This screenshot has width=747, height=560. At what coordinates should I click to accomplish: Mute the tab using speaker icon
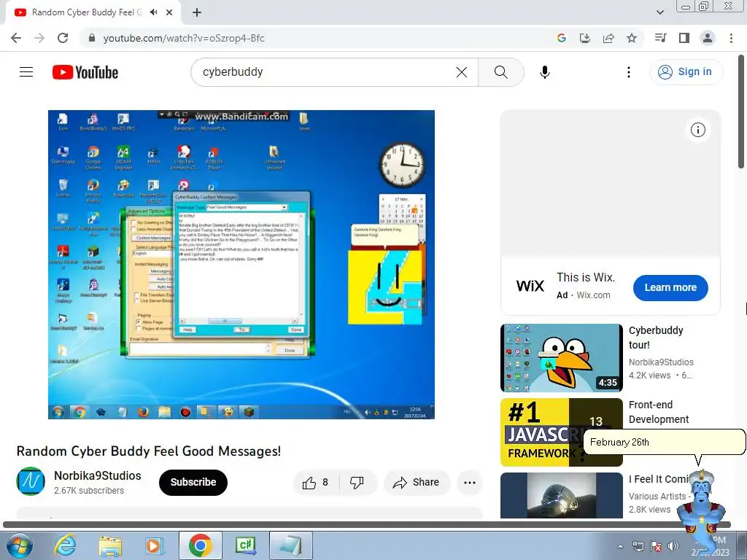(153, 12)
